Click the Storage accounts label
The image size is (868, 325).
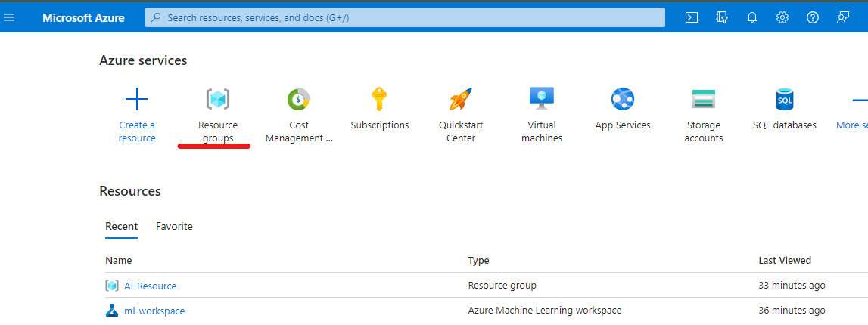[704, 132]
